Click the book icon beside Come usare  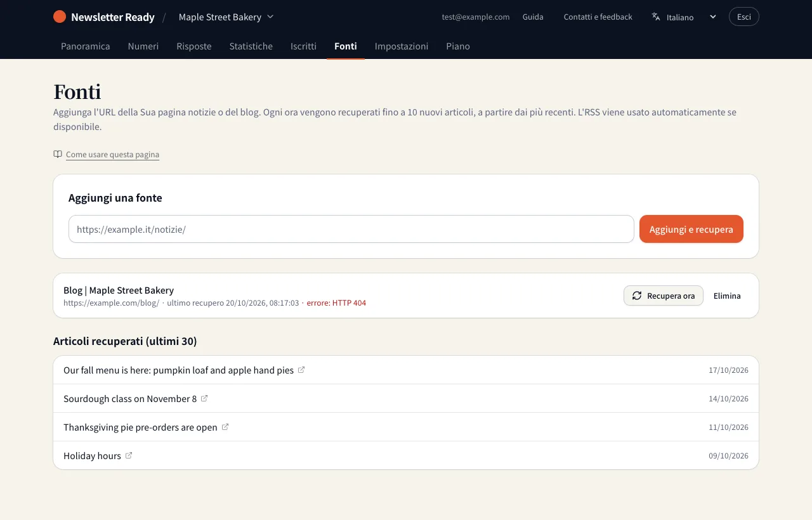pyautogui.click(x=58, y=154)
